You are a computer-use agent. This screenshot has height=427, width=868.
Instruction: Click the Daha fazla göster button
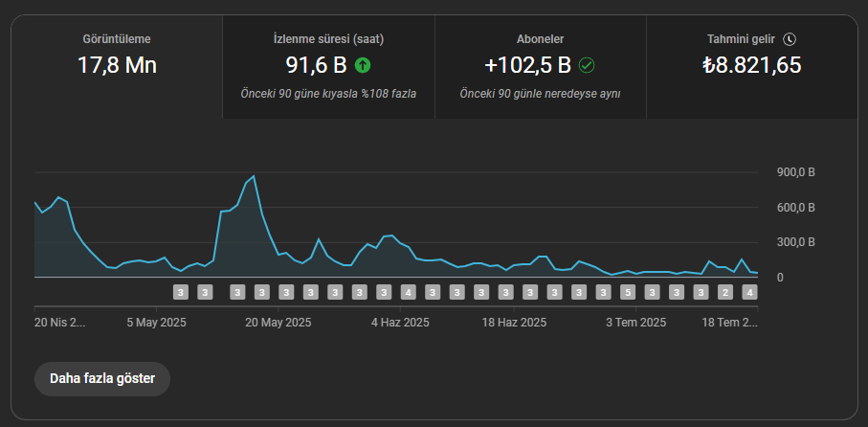pos(102,379)
